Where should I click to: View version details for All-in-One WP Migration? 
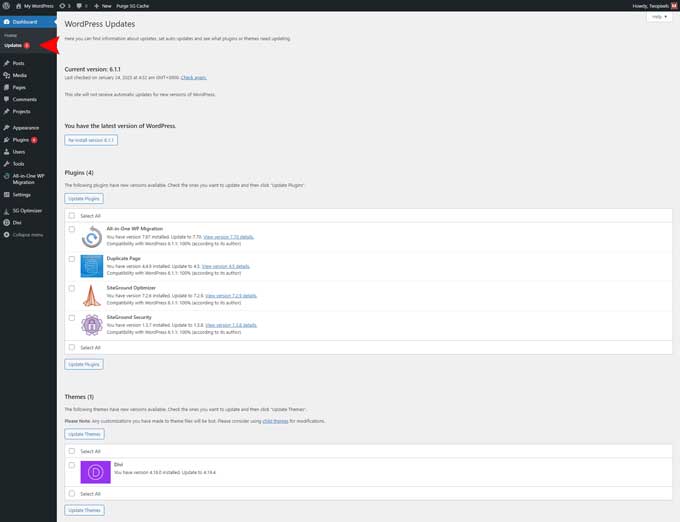[228, 237]
